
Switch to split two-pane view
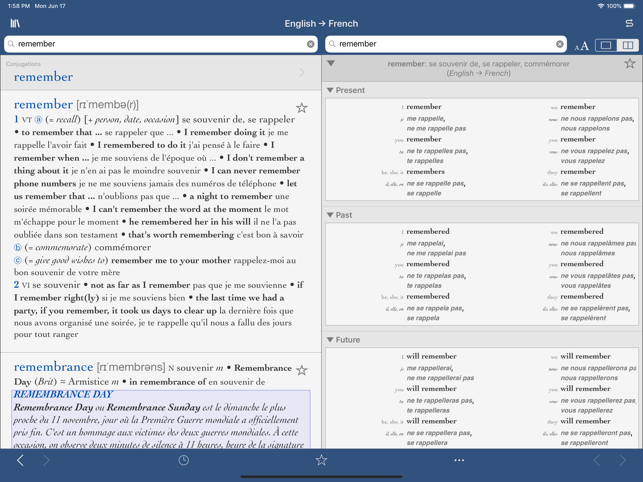[627, 45]
